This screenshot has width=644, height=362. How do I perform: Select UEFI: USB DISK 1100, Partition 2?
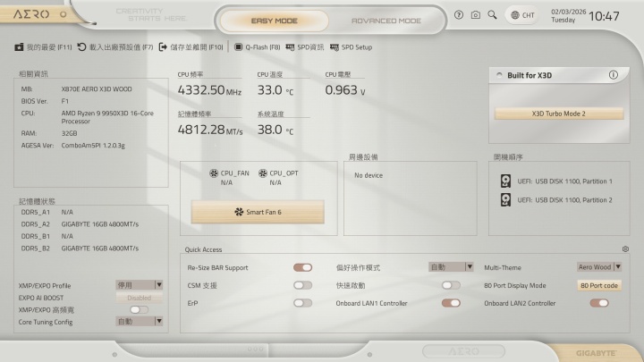pos(564,200)
